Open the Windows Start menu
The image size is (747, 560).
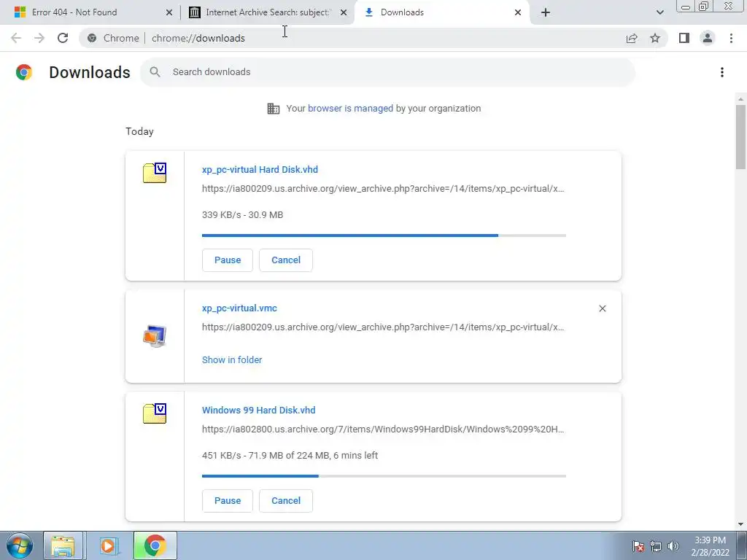pos(20,545)
